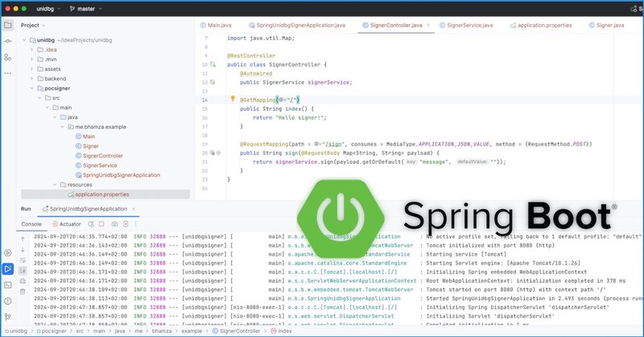Click the Rerun application icon in Run toolbar
Image resolution: width=644 pixels, height=337 pixels.
coord(91,224)
